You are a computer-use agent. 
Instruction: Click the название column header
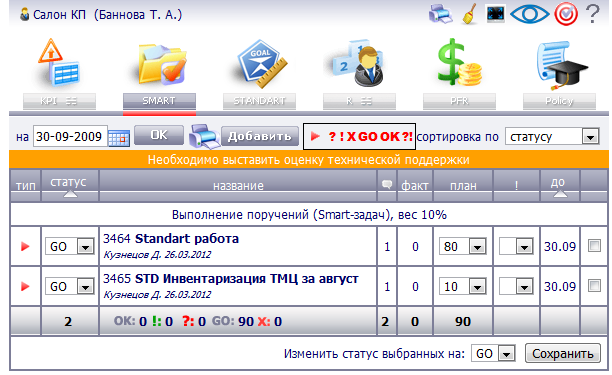tap(238, 186)
